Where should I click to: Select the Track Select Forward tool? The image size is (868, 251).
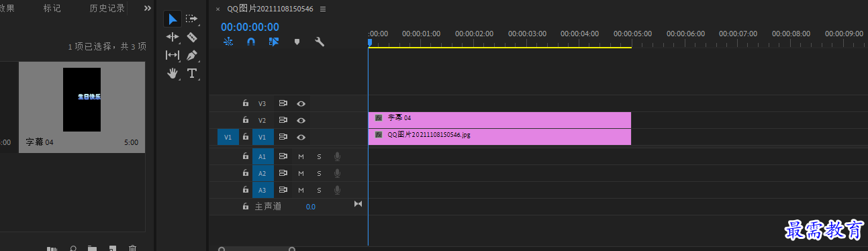point(192,19)
